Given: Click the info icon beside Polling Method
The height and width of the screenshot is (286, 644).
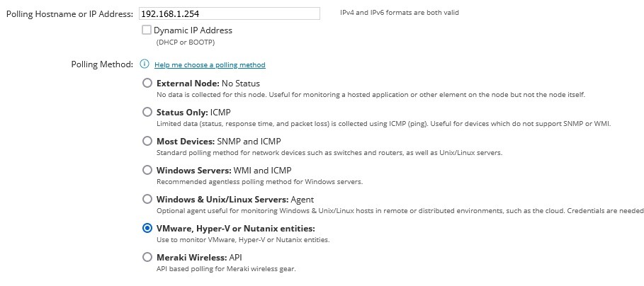Looking at the screenshot, I should [x=145, y=64].
